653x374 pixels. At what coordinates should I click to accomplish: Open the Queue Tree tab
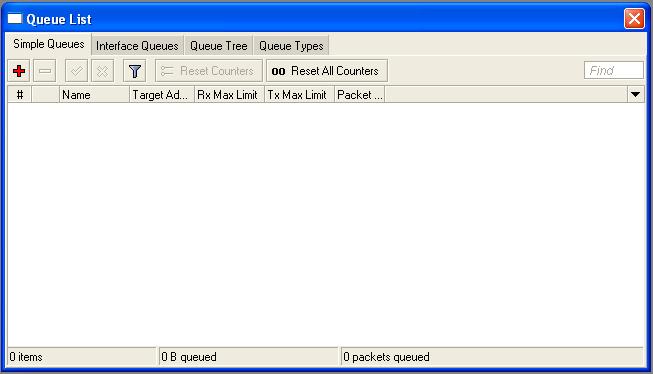click(219, 46)
